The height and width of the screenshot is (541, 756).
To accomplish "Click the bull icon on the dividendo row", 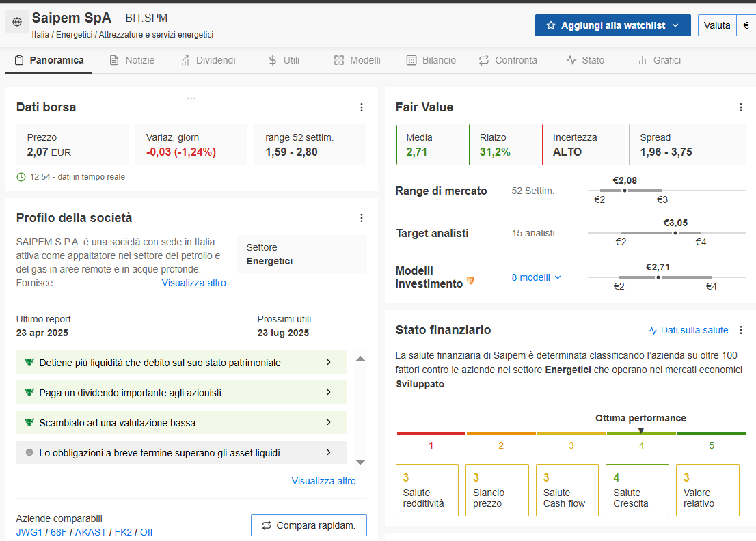I will (29, 393).
